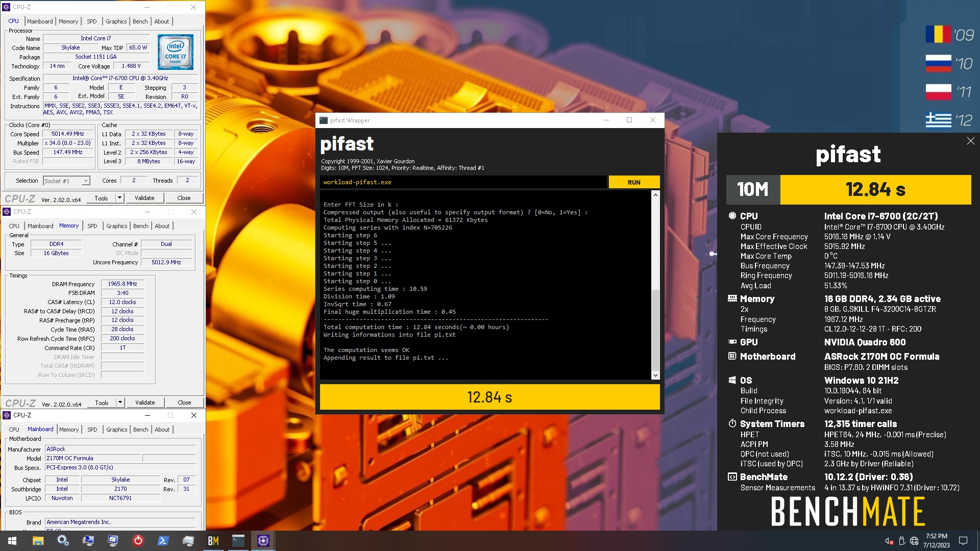Image resolution: width=980 pixels, height=551 pixels.
Task: Click the Core Voltage value 1.488 V
Action: coord(131,66)
